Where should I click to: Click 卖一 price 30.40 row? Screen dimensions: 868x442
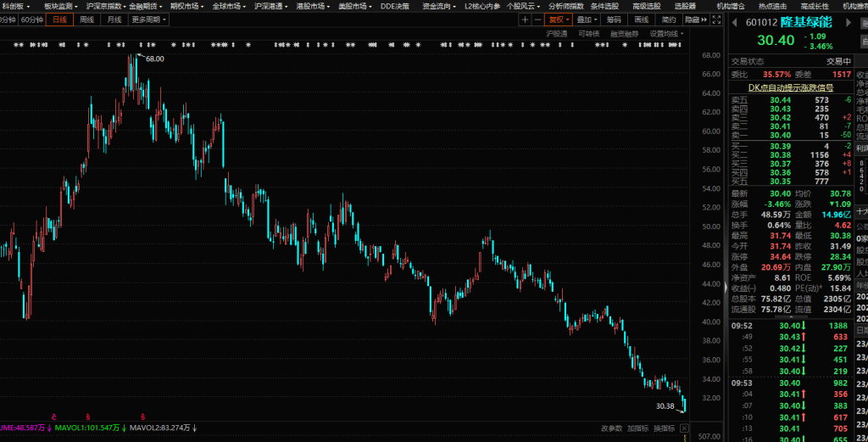point(791,135)
